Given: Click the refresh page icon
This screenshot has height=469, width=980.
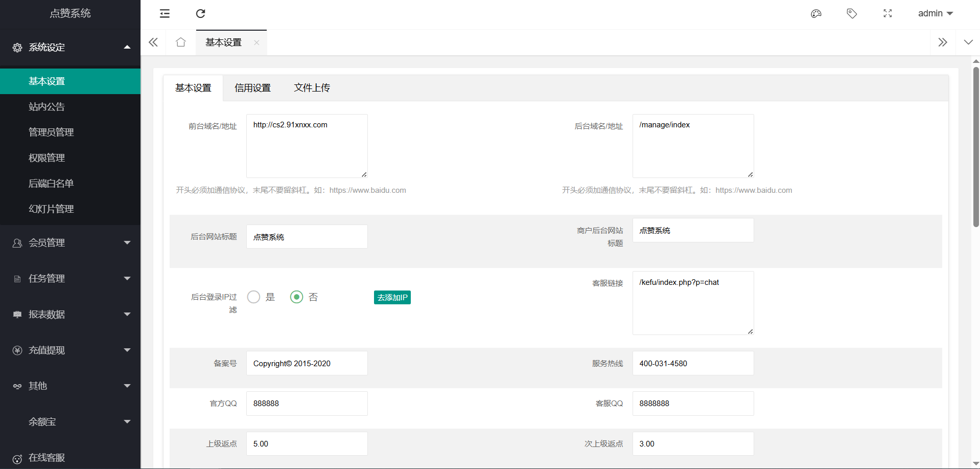Looking at the screenshot, I should click(200, 14).
